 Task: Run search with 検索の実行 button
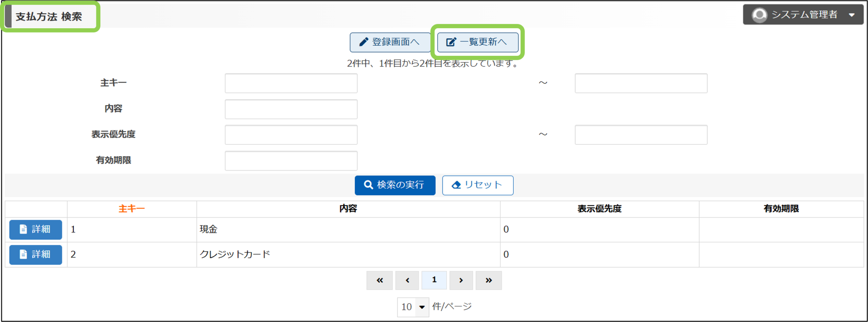tap(395, 185)
